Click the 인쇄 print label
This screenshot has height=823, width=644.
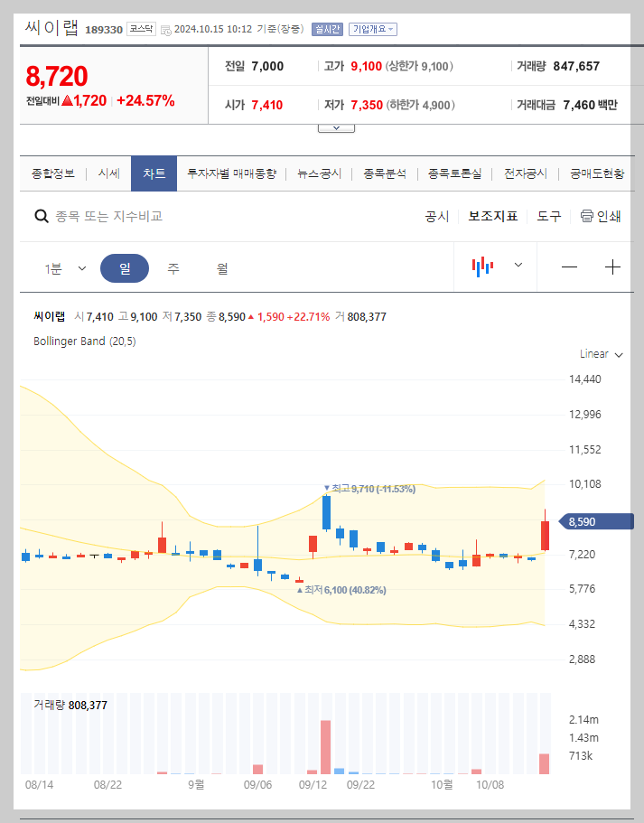609,216
